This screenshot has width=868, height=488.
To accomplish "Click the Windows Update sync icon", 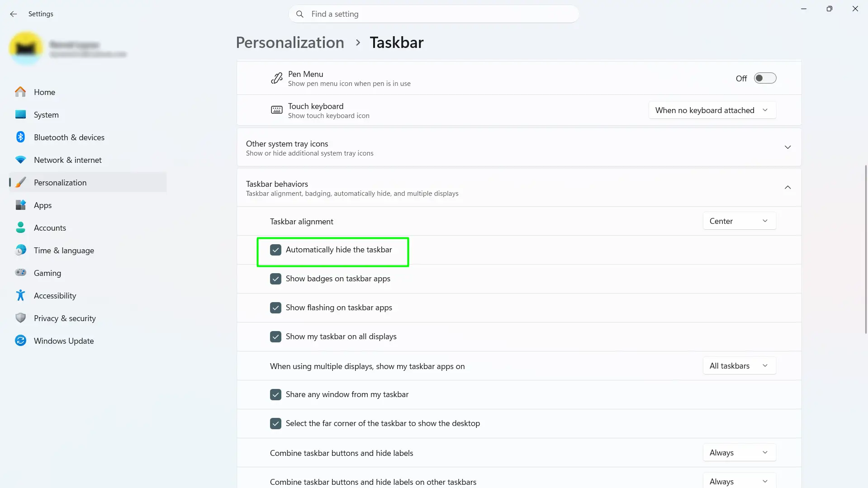I will [x=20, y=341].
